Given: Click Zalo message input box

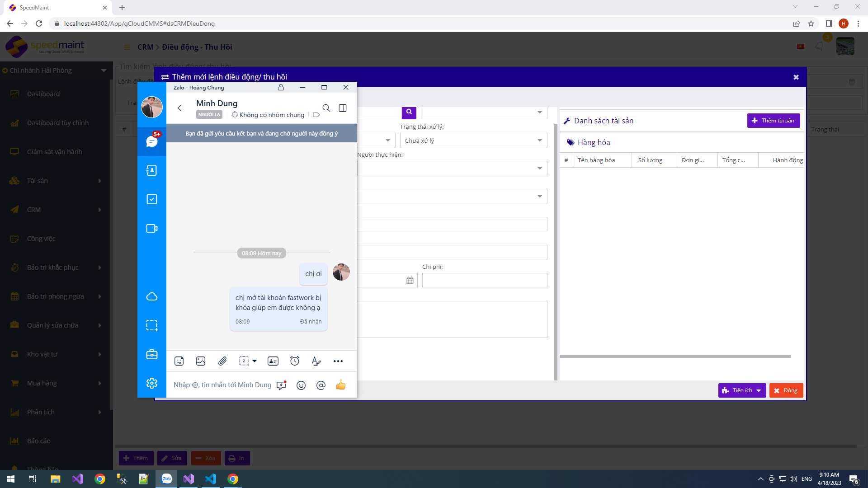Looking at the screenshot, I should (222, 385).
